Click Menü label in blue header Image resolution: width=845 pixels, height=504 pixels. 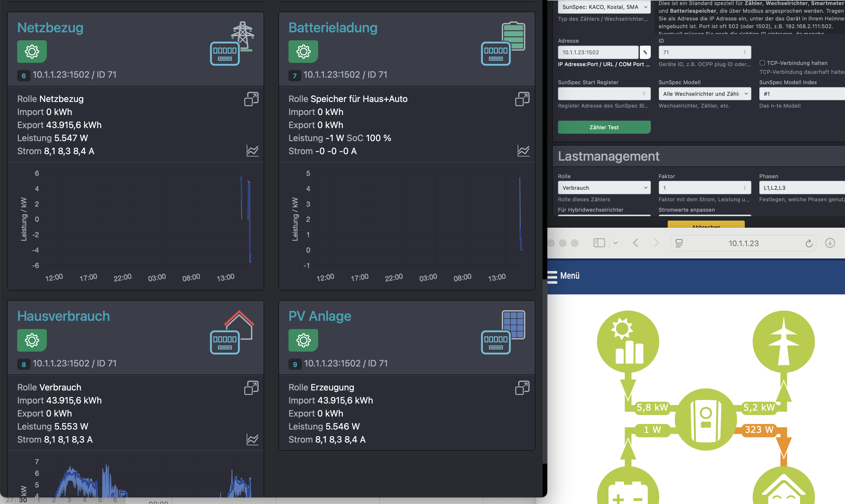(570, 276)
